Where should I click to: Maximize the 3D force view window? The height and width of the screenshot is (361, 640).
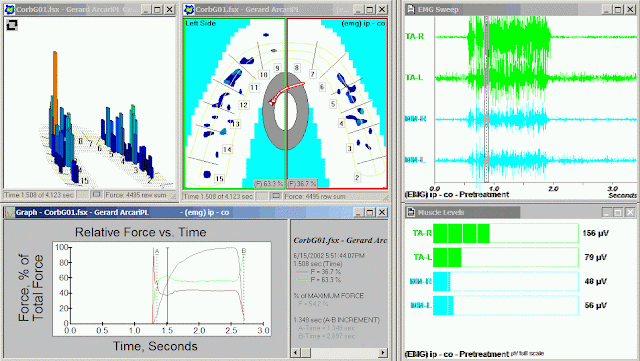click(158, 9)
